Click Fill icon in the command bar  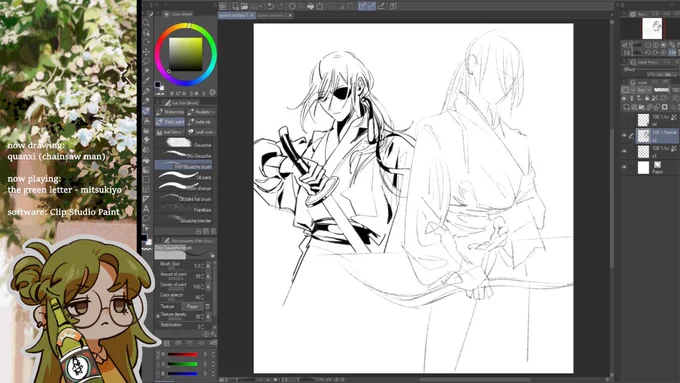[311, 6]
